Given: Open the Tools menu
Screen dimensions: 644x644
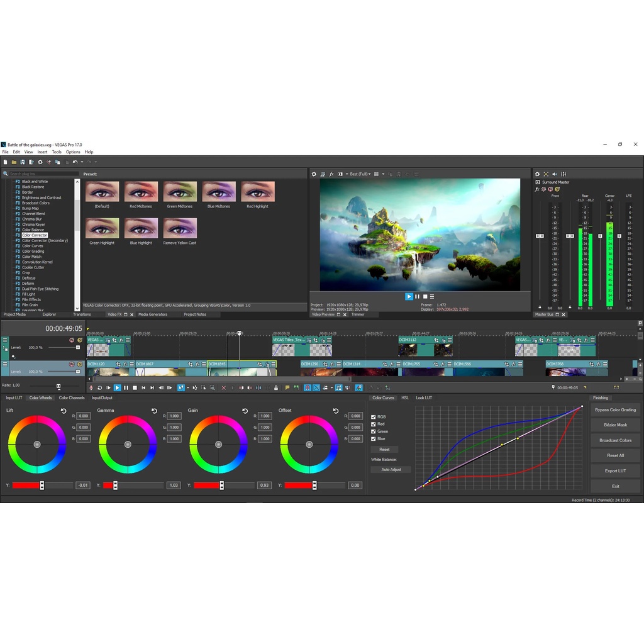Looking at the screenshot, I should 57,152.
